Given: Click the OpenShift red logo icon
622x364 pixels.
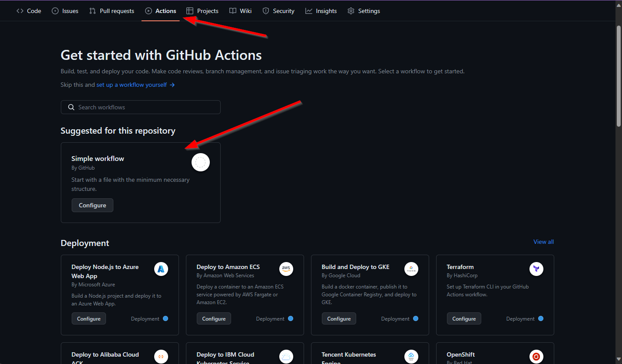Looking at the screenshot, I should click(x=536, y=357).
